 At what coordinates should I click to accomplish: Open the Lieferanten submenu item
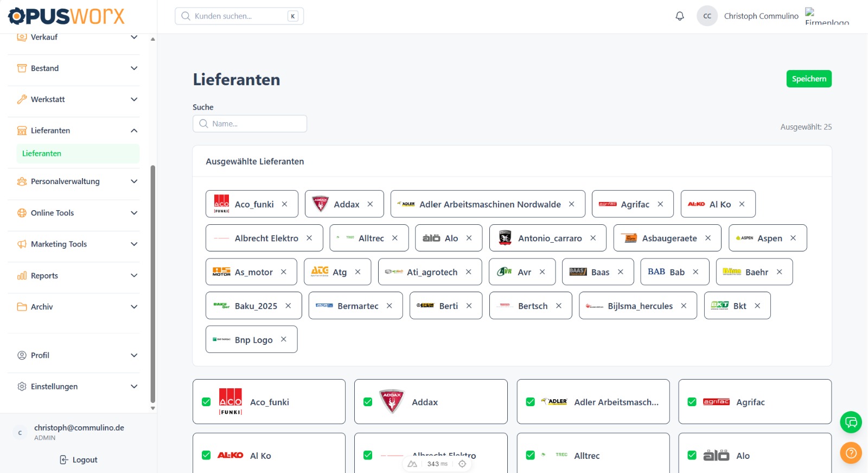coord(42,154)
